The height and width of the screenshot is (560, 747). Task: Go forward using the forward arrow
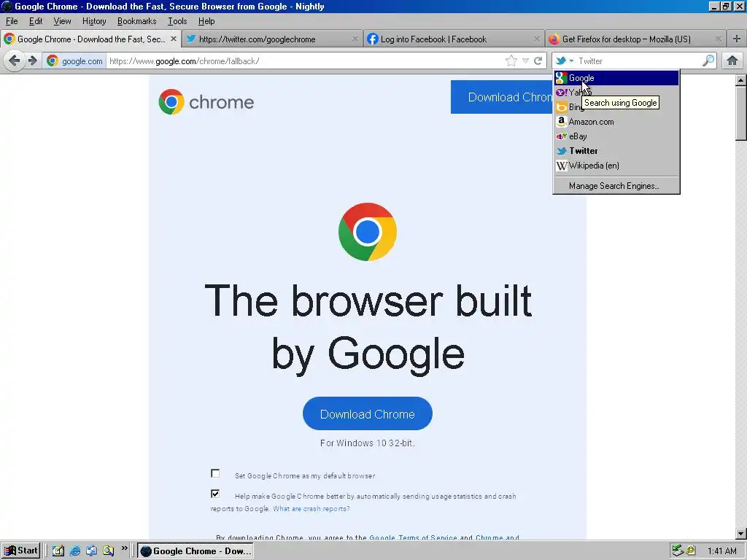(32, 61)
